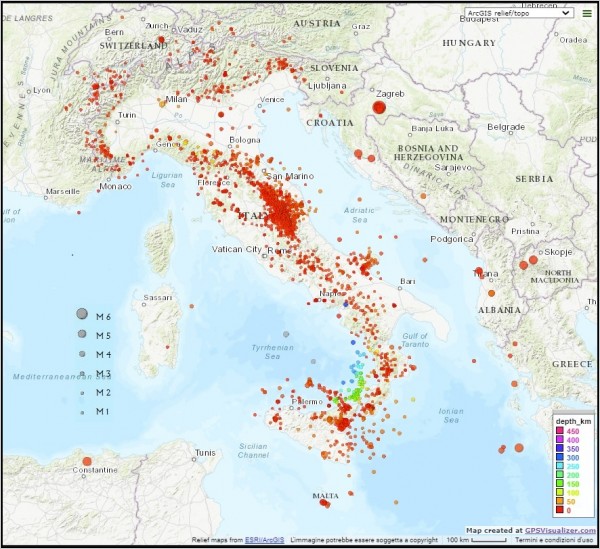The width and height of the screenshot is (600, 549).
Task: Select the M 3 magnitude legend circle
Action: pyautogui.click(x=82, y=373)
